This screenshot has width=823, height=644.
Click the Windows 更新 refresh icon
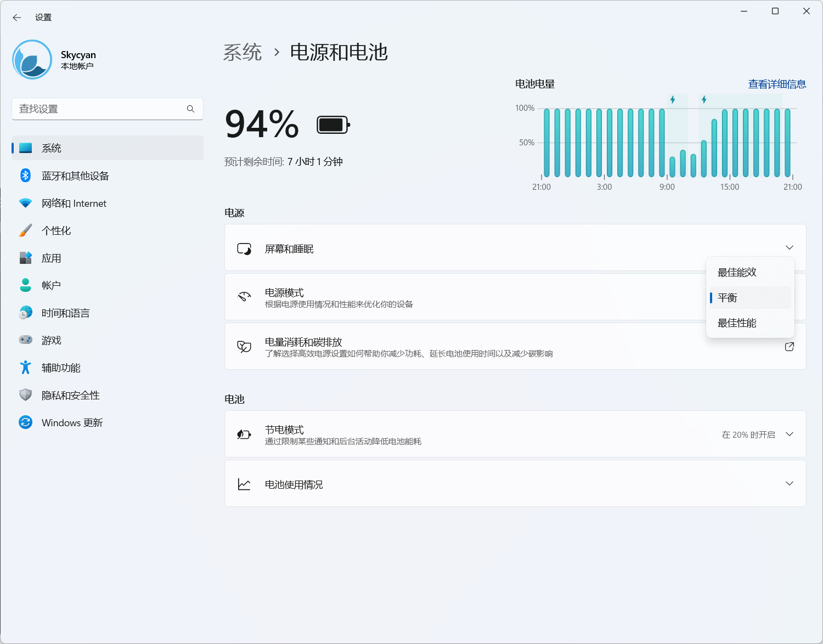tap(26, 422)
